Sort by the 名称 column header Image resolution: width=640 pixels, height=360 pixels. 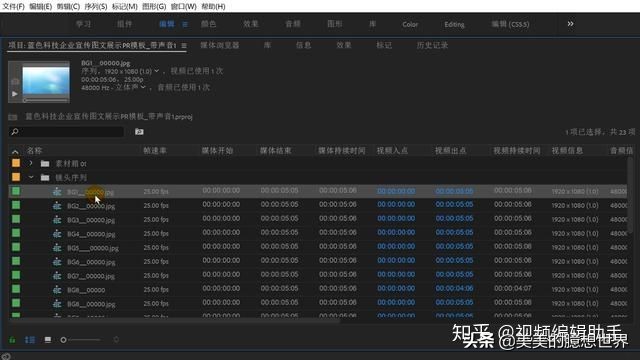click(x=34, y=151)
